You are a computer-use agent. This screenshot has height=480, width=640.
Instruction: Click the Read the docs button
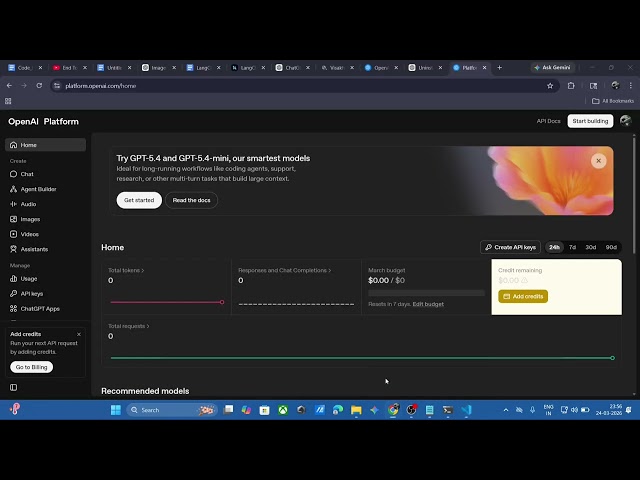pyautogui.click(x=191, y=200)
